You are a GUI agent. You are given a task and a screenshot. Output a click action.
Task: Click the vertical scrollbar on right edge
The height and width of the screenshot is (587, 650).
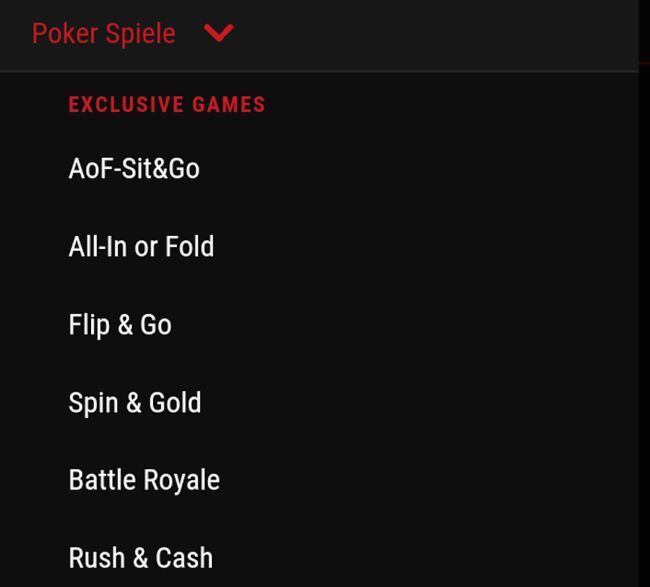click(644, 300)
